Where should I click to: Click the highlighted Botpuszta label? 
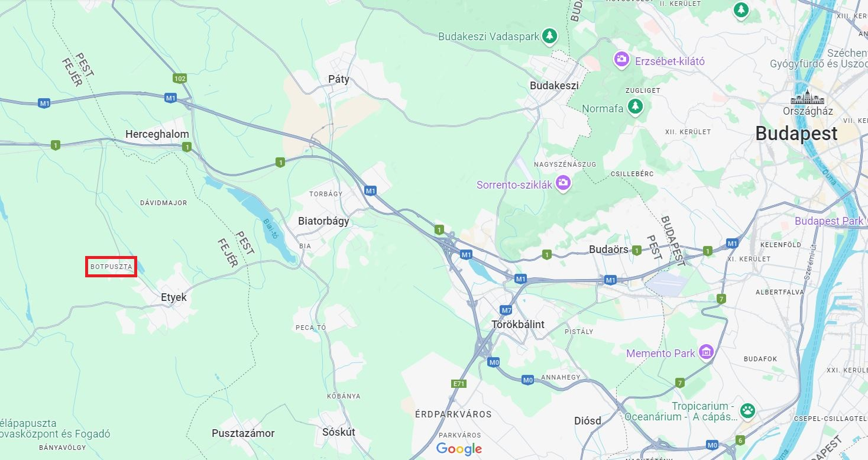(x=111, y=267)
